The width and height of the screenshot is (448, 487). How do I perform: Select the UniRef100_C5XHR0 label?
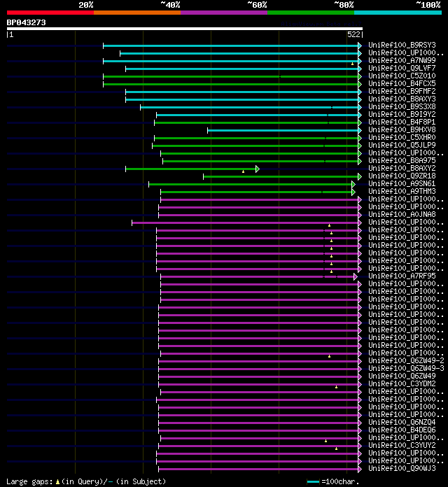(402, 137)
